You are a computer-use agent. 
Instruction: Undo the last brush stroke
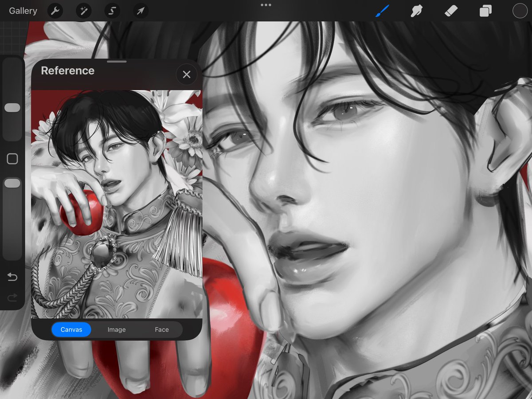click(x=12, y=277)
